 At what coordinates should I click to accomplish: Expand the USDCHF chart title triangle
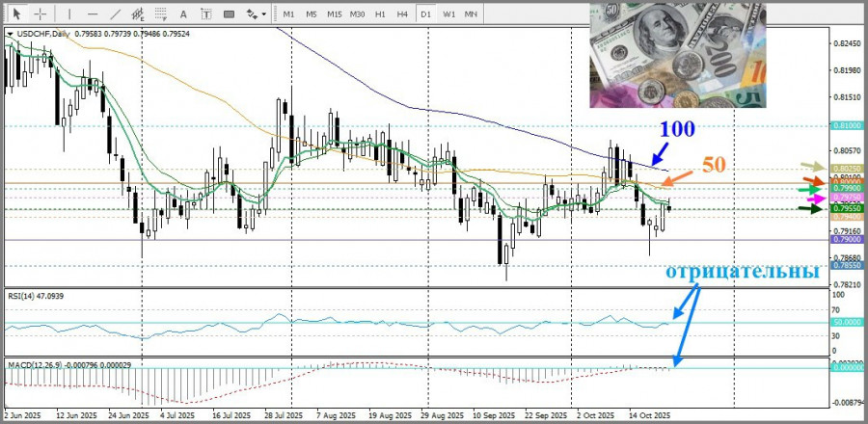(x=10, y=34)
